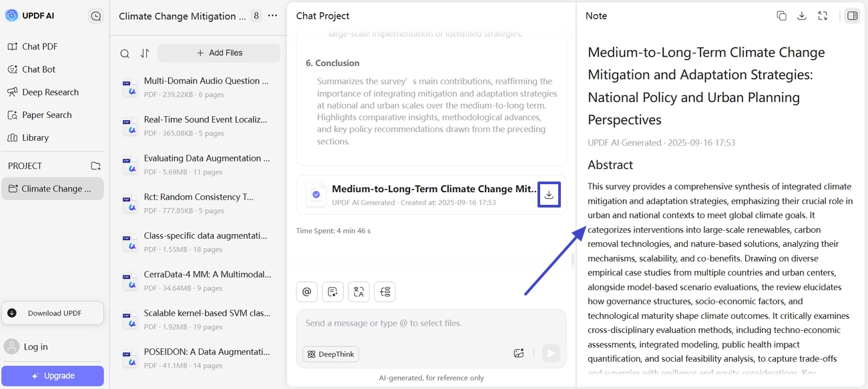Search files in the Climate Change project
This screenshot has width=868, height=389.
pyautogui.click(x=124, y=53)
